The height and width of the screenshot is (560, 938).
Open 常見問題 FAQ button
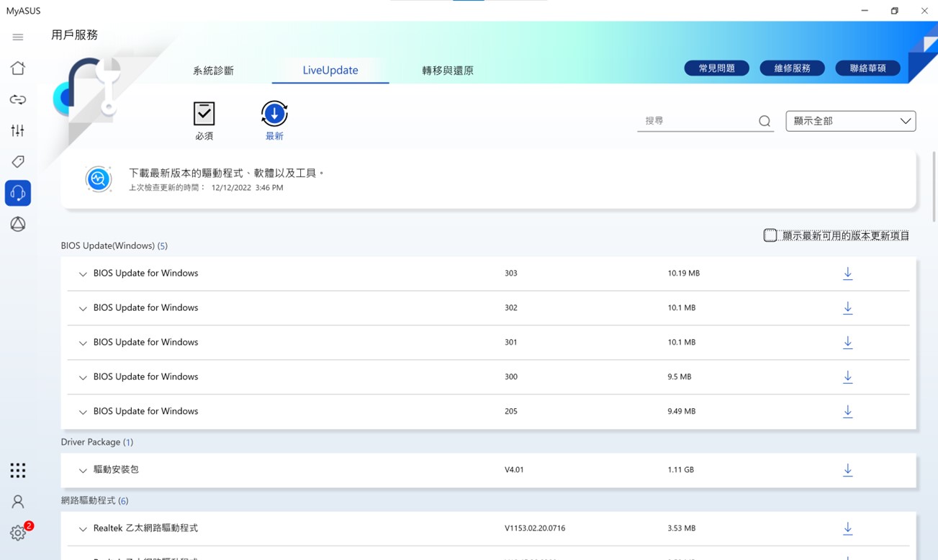[716, 68]
